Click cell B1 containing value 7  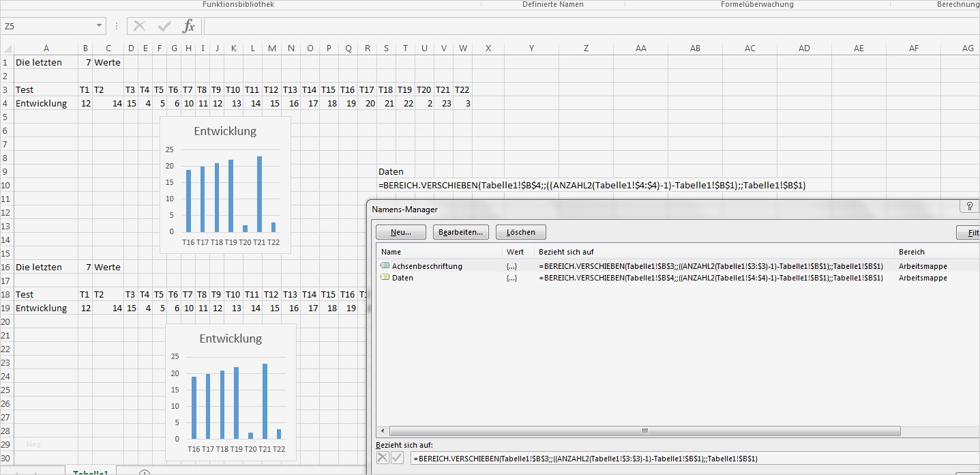85,62
